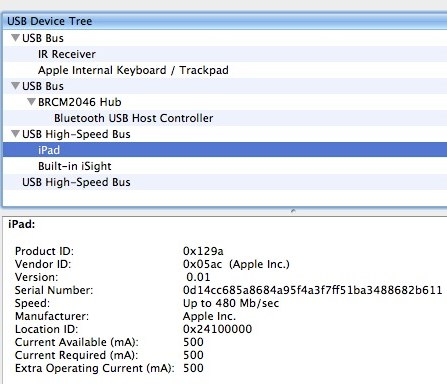Click the Vendor ID value 0x05ac (Apple Inc.)
Viewport: 447px width, 384px height.
tap(236, 264)
